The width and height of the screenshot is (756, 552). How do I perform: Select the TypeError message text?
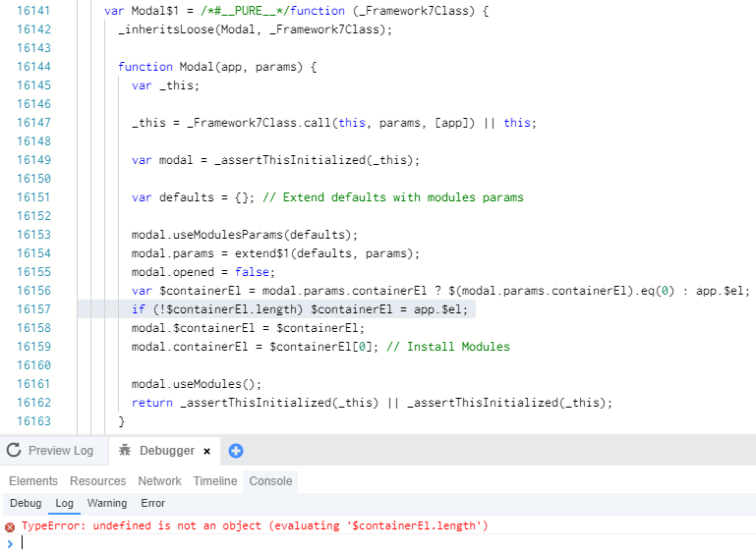[255, 525]
